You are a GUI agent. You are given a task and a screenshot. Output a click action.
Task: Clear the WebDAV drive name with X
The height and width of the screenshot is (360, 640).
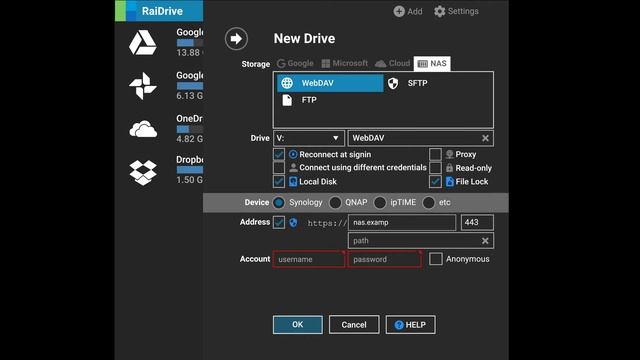click(x=485, y=138)
